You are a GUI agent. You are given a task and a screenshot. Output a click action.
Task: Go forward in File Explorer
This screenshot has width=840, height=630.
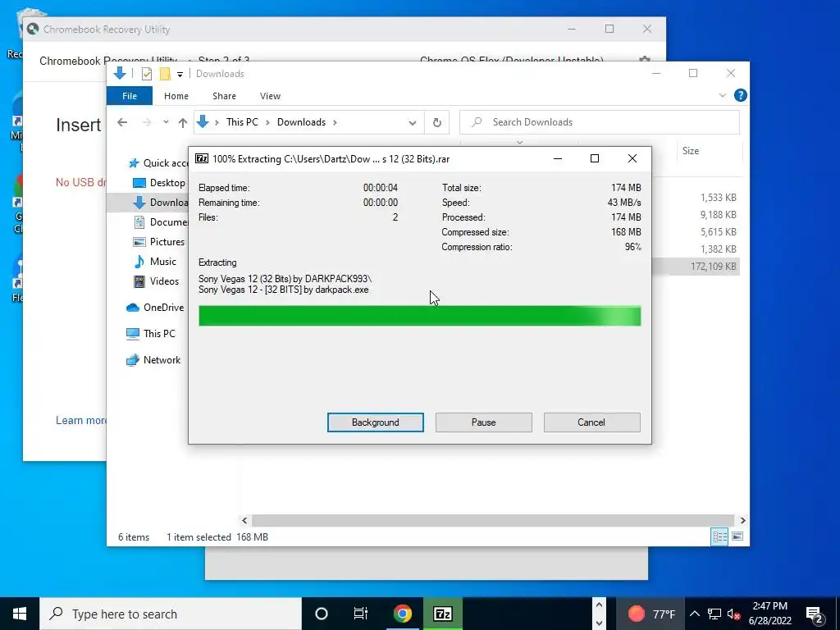tap(146, 122)
